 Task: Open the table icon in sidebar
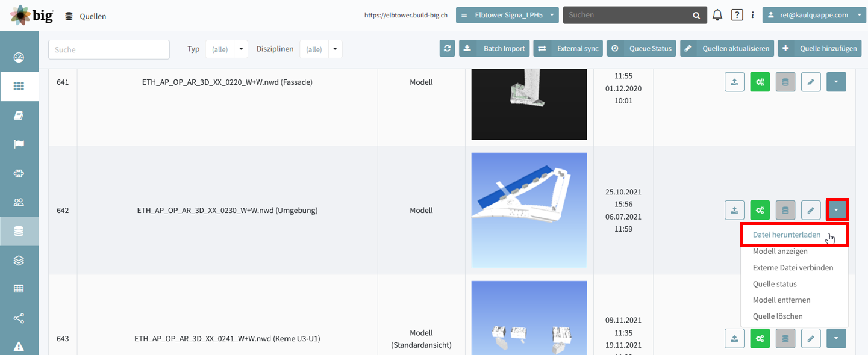pyautogui.click(x=19, y=289)
